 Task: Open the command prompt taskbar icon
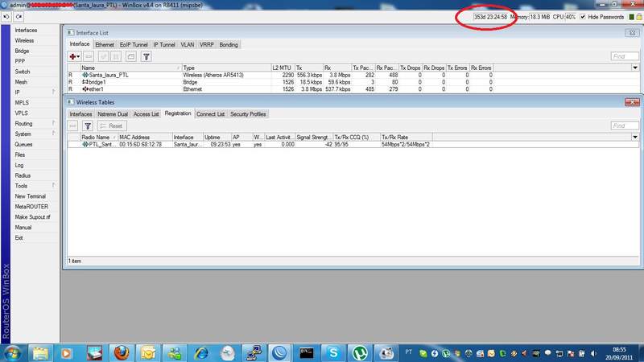tap(307, 353)
